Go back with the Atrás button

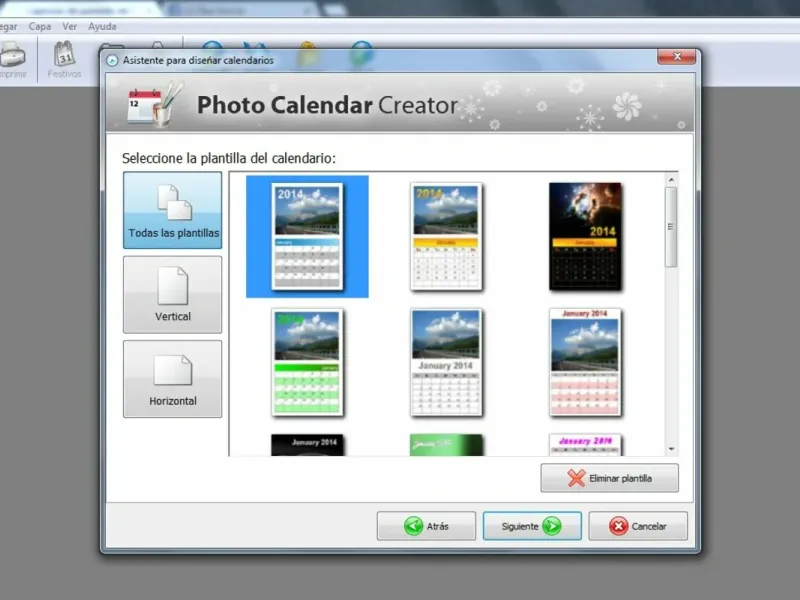426,526
